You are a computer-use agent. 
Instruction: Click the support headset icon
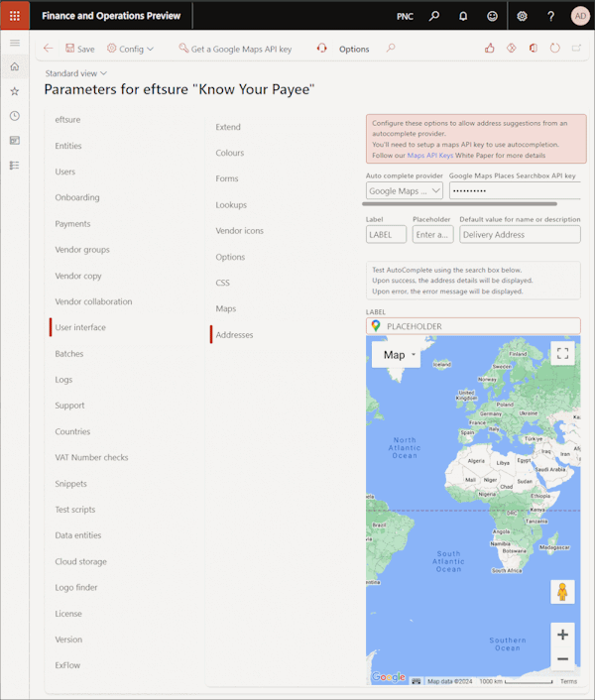point(322,48)
